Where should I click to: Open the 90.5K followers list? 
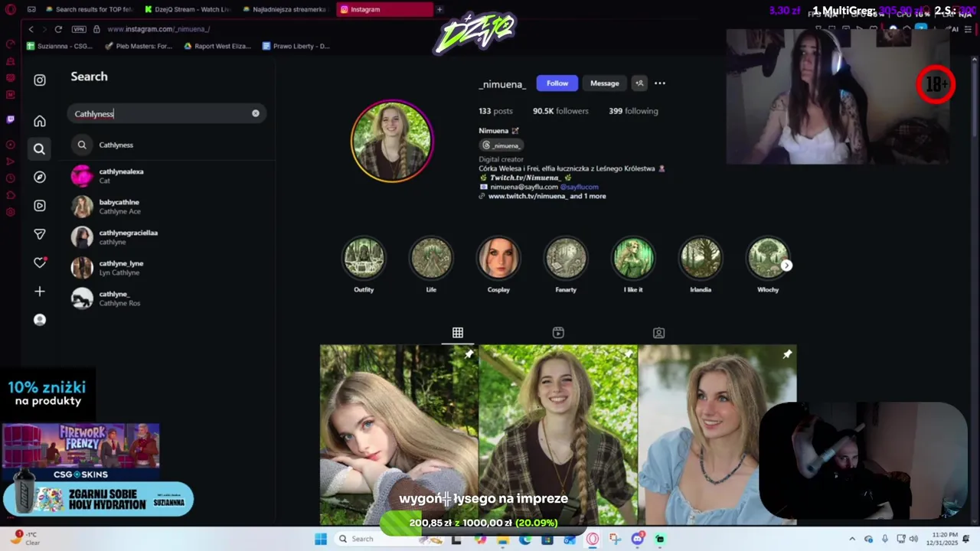pos(560,111)
